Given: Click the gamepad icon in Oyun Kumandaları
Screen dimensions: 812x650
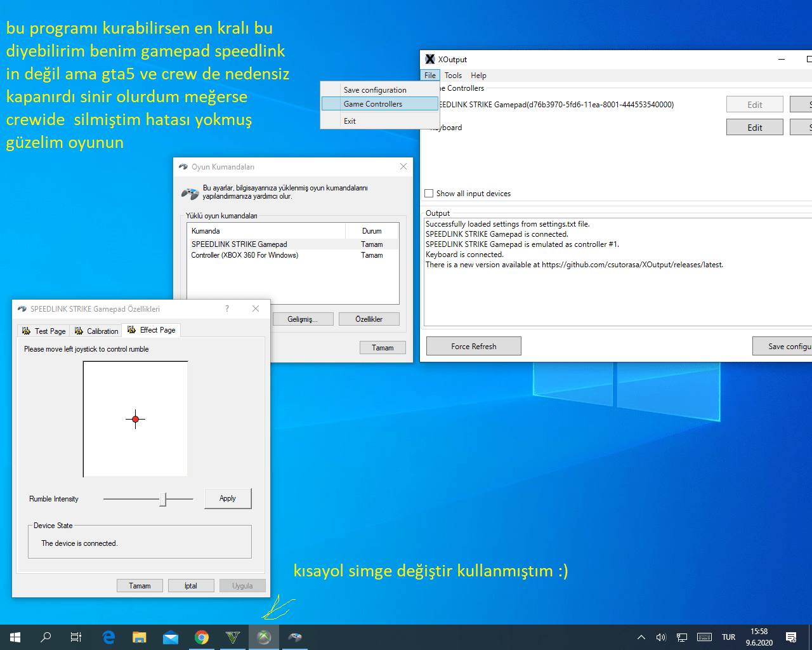Looking at the screenshot, I should (x=190, y=192).
